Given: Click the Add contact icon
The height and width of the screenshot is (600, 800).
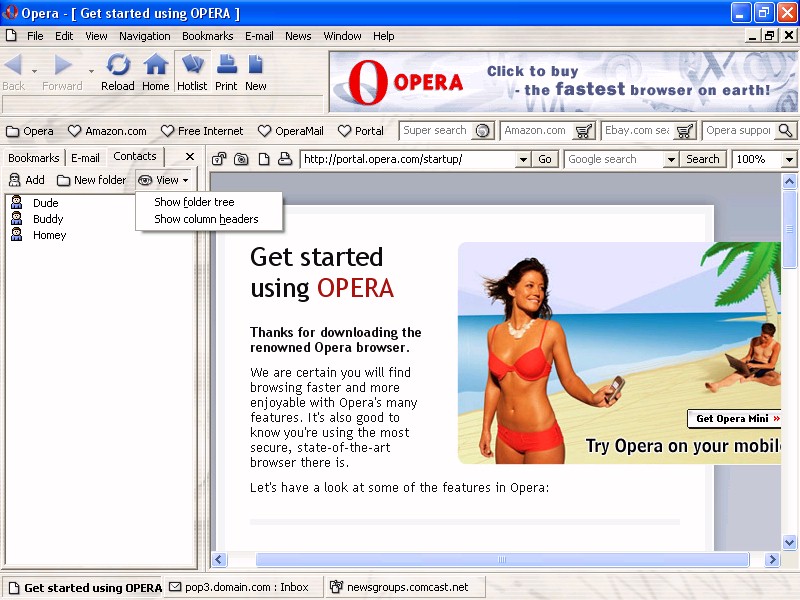Looking at the screenshot, I should 15,180.
